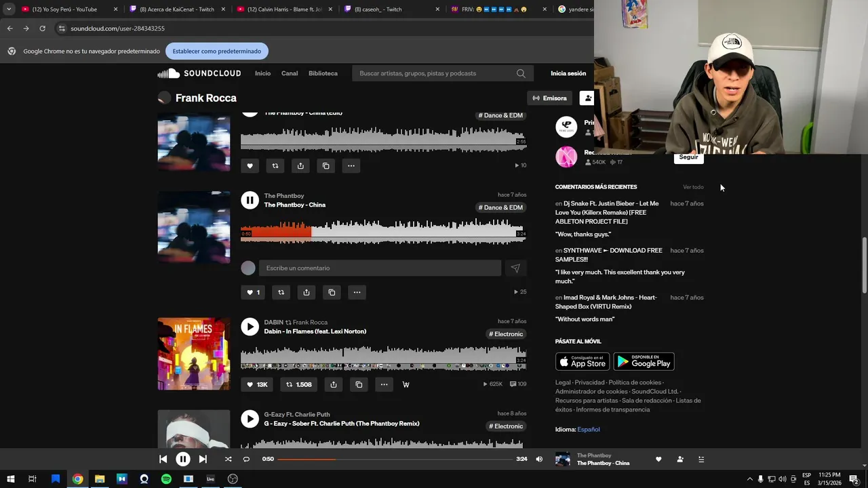Screen dimensions: 868x488
Task: Open next-up queue in player bar
Action: pyautogui.click(x=701, y=460)
